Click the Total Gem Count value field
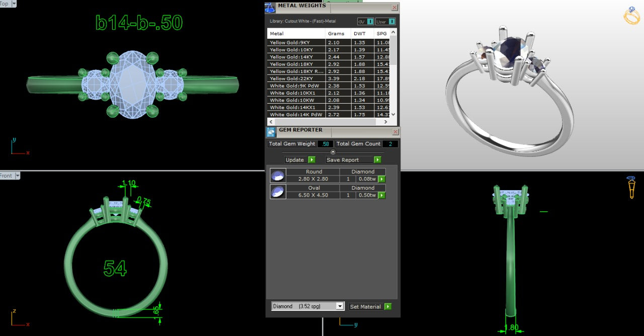Screen dimensions: 644x336 coord(390,144)
